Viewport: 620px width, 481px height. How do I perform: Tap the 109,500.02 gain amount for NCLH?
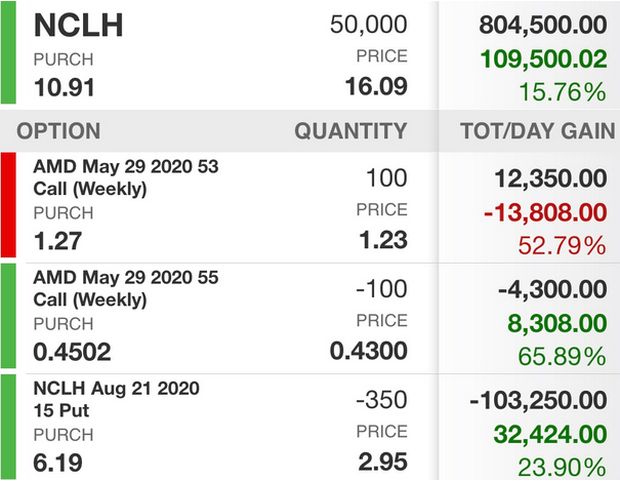544,59
